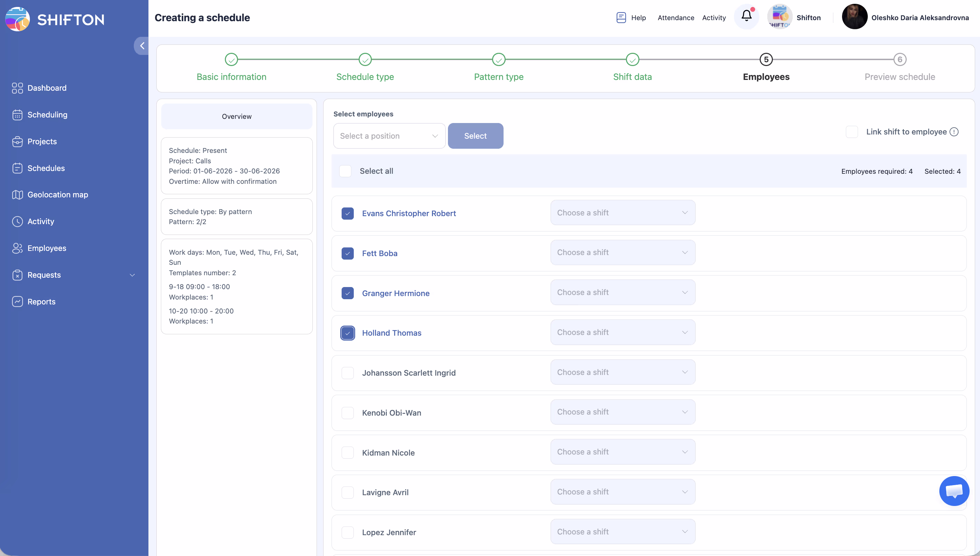This screenshot has width=980, height=556.
Task: Enable Link shift to employee checkbox
Action: click(x=852, y=132)
